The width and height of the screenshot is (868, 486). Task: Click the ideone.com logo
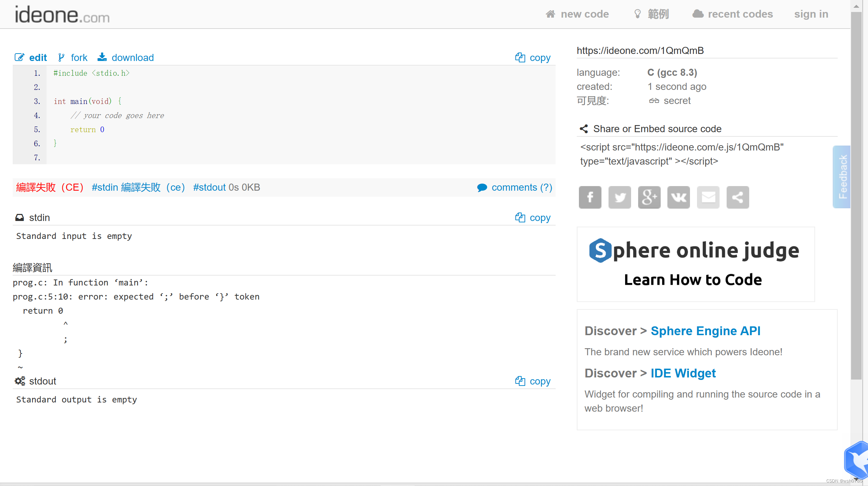click(x=62, y=14)
